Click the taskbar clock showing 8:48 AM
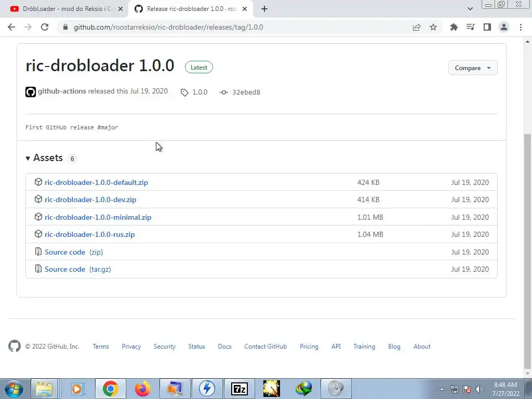The height and width of the screenshot is (399, 532). (506, 389)
